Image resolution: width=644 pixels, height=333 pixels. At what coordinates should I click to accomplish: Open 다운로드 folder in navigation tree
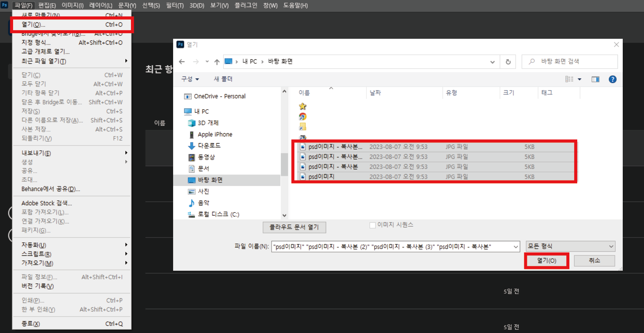[204, 145]
